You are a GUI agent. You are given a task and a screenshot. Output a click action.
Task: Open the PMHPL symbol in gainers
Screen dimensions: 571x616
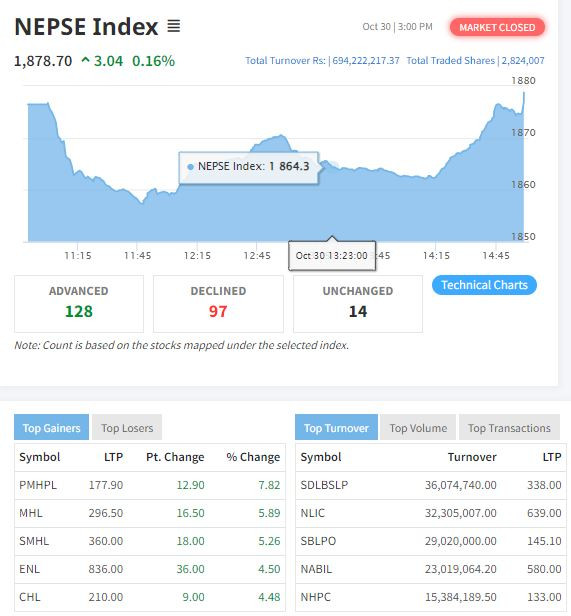38,485
